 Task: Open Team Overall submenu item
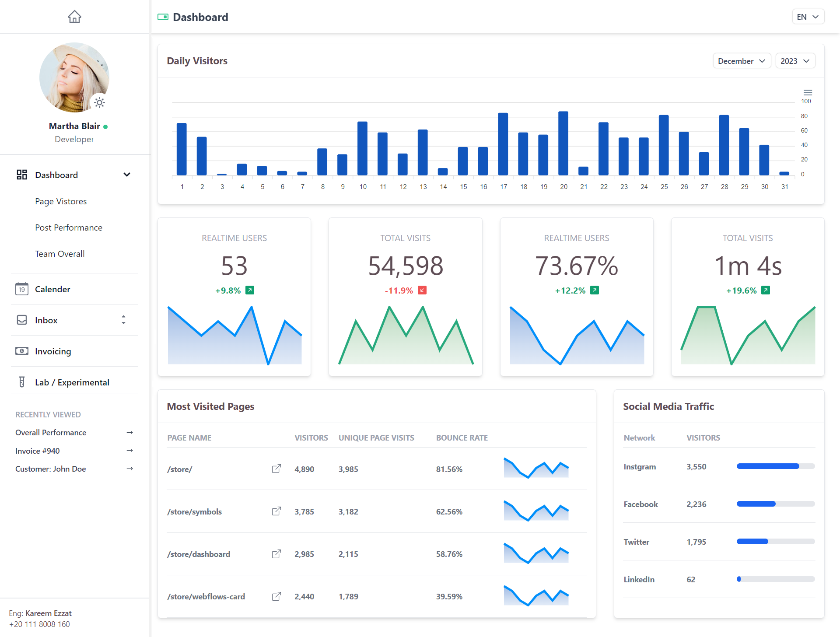pos(60,254)
